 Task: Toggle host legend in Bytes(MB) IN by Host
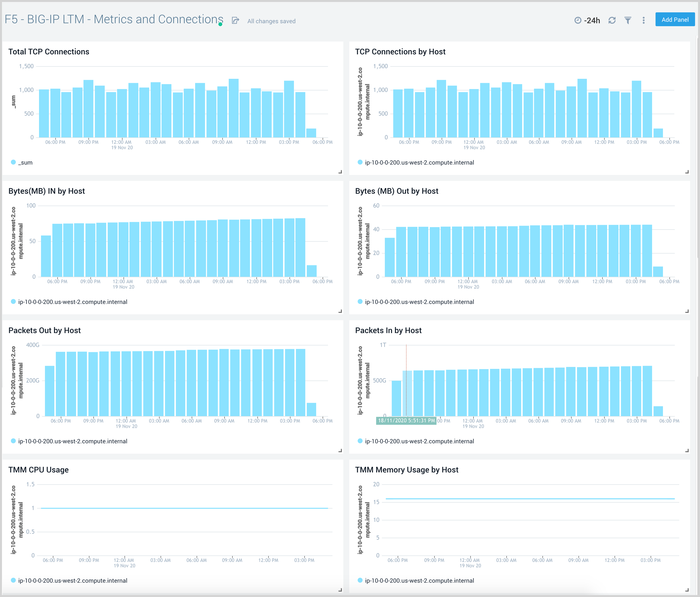(69, 301)
